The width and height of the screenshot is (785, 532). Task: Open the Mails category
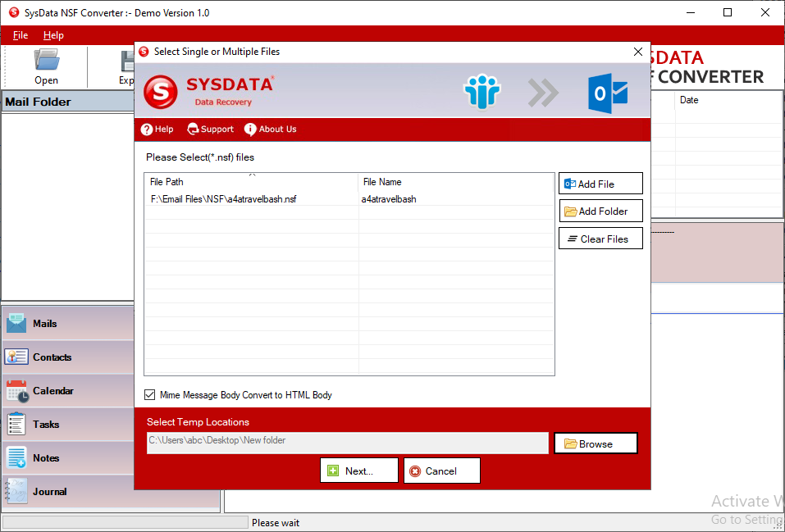coord(68,323)
